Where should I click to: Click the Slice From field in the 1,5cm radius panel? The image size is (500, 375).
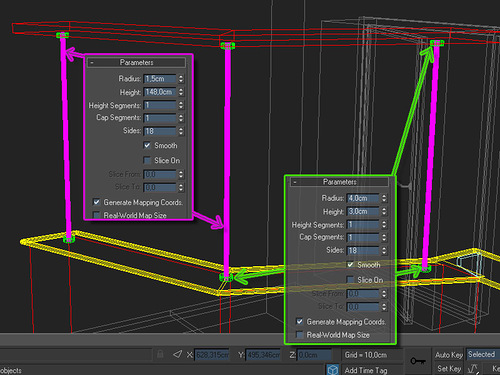coord(160,174)
